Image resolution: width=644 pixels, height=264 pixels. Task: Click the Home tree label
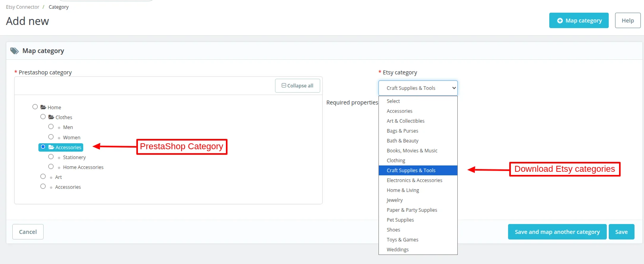coord(54,108)
